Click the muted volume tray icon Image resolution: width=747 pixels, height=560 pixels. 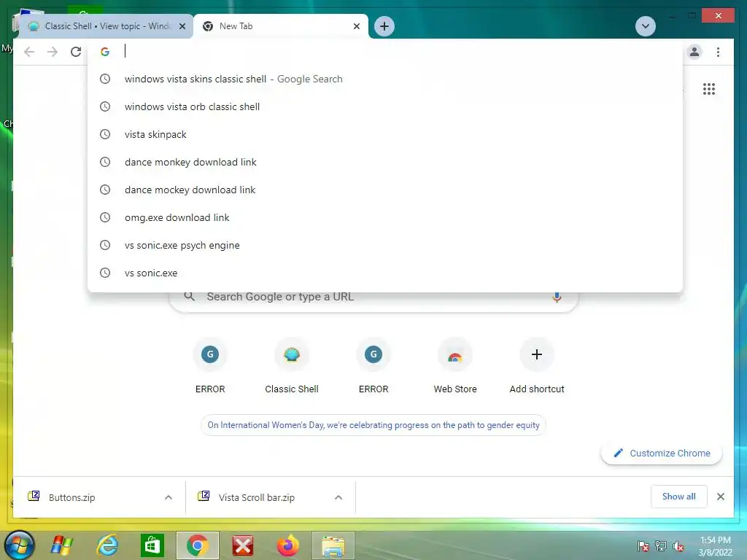[678, 546]
